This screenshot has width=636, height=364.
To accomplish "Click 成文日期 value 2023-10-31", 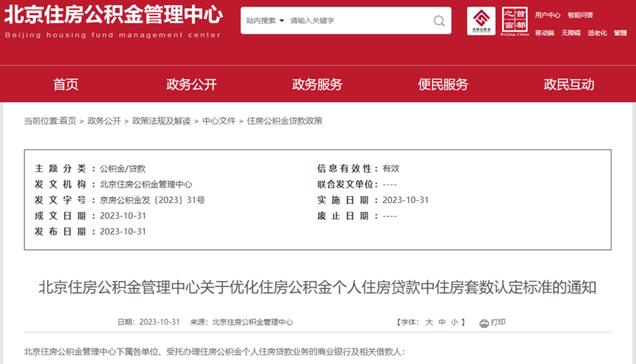I will [x=123, y=216].
